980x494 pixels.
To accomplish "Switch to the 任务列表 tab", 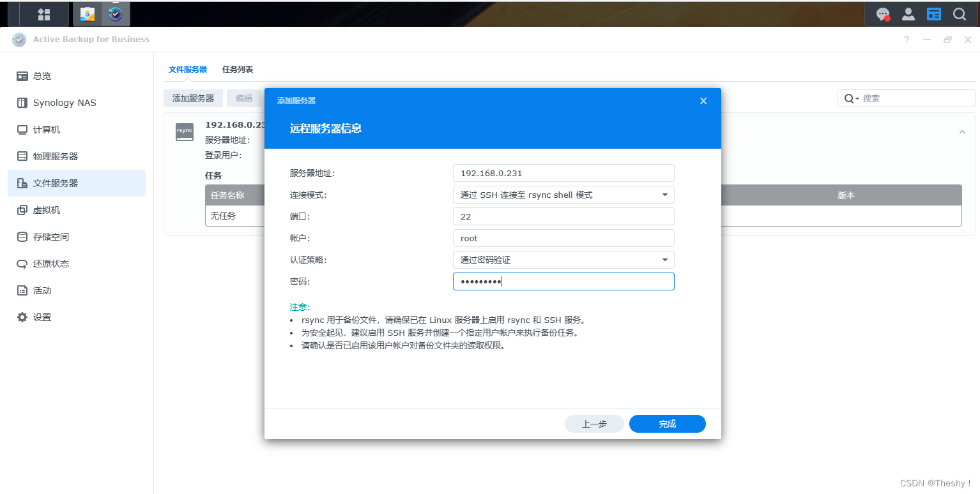I will 237,69.
